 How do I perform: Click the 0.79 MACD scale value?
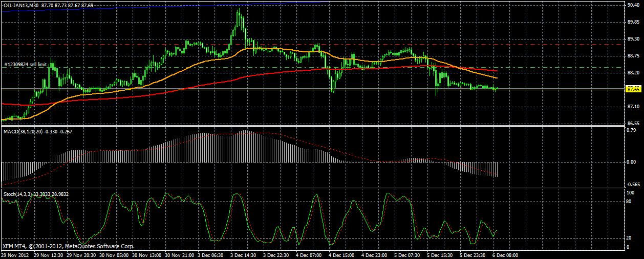pos(631,130)
